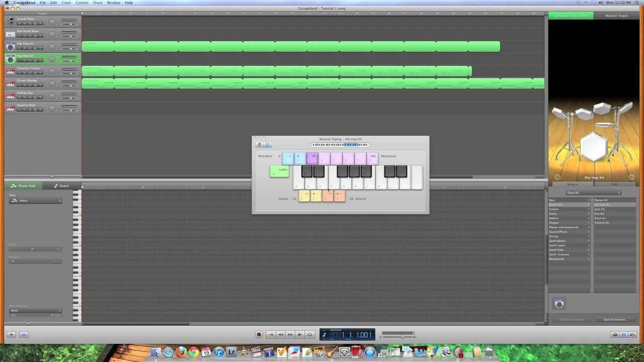Select the musical typing keyboard view button

pos(268,145)
